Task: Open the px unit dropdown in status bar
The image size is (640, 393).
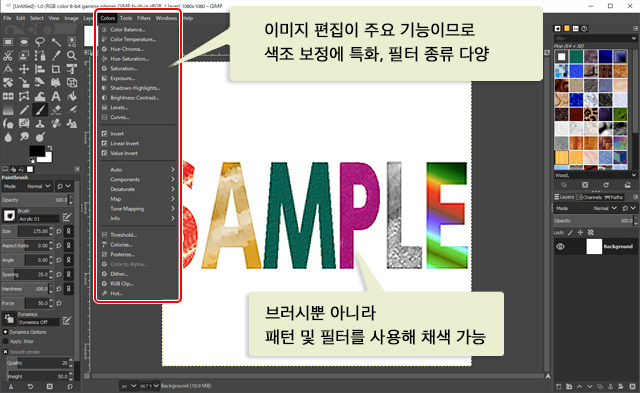Action: (128, 386)
